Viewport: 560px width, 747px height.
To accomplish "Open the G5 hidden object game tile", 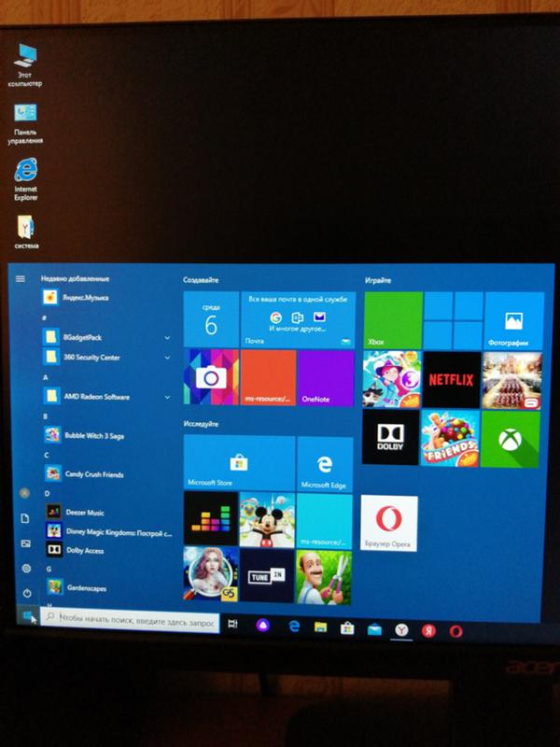I will click(211, 573).
